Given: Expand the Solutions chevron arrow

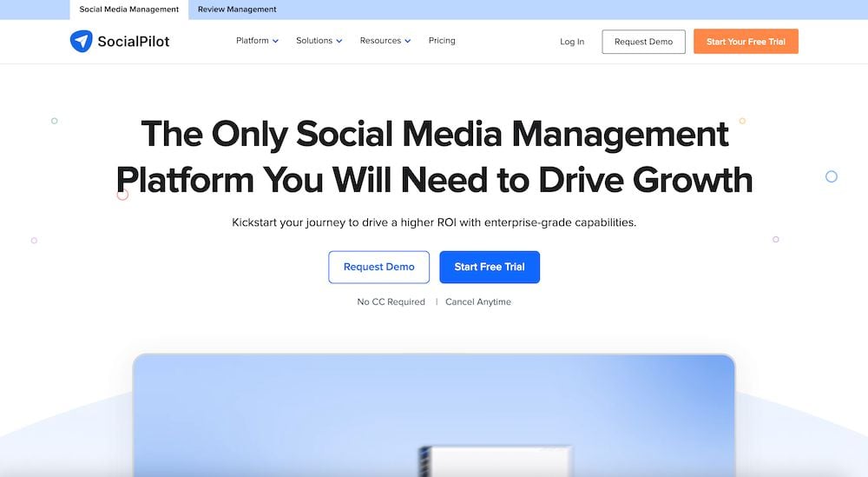Looking at the screenshot, I should (x=339, y=41).
